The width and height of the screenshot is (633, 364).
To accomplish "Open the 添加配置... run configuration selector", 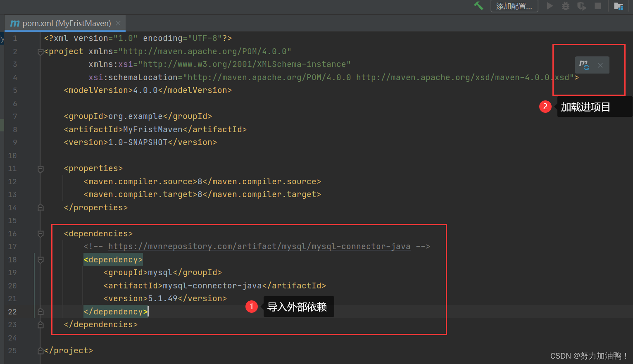I will pos(514,6).
